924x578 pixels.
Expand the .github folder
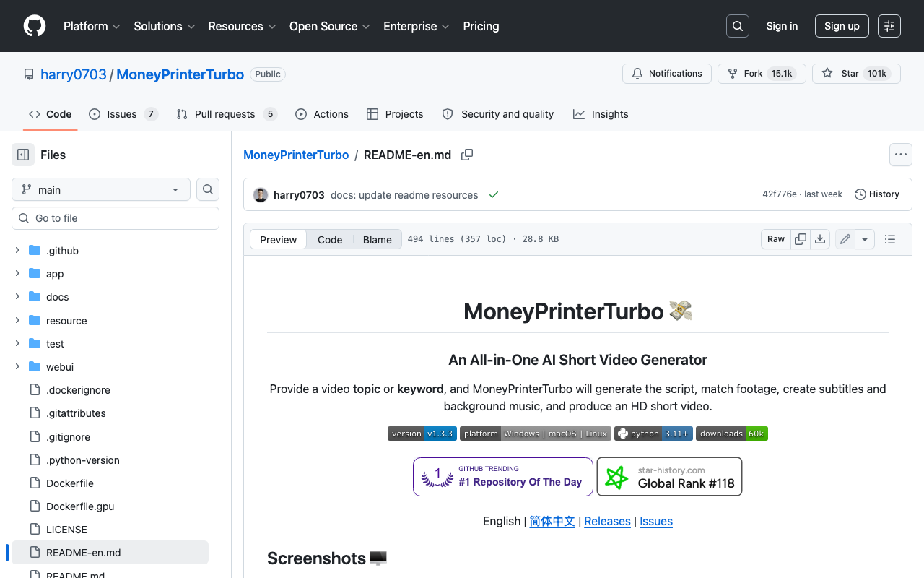coord(17,251)
